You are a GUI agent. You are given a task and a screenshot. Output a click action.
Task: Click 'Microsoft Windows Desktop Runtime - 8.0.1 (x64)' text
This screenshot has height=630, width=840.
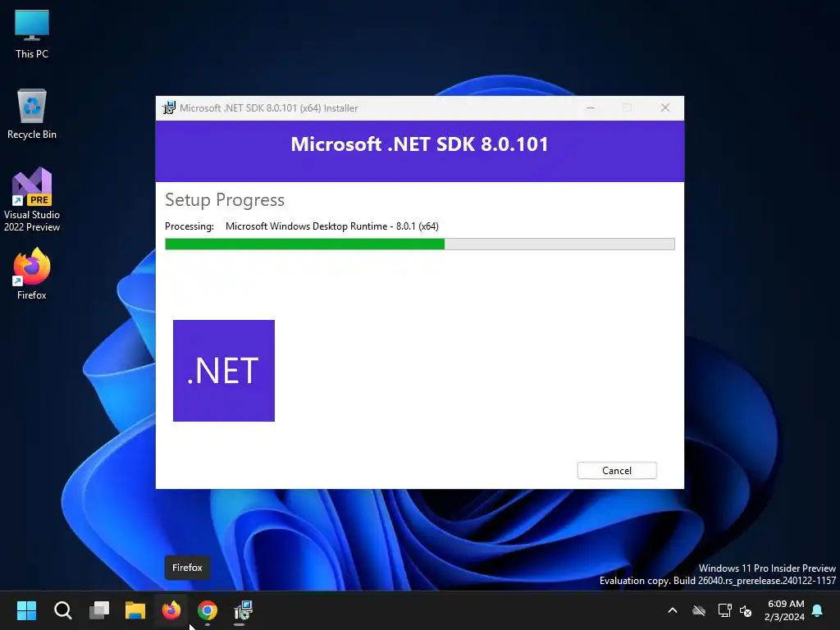pyautogui.click(x=331, y=226)
